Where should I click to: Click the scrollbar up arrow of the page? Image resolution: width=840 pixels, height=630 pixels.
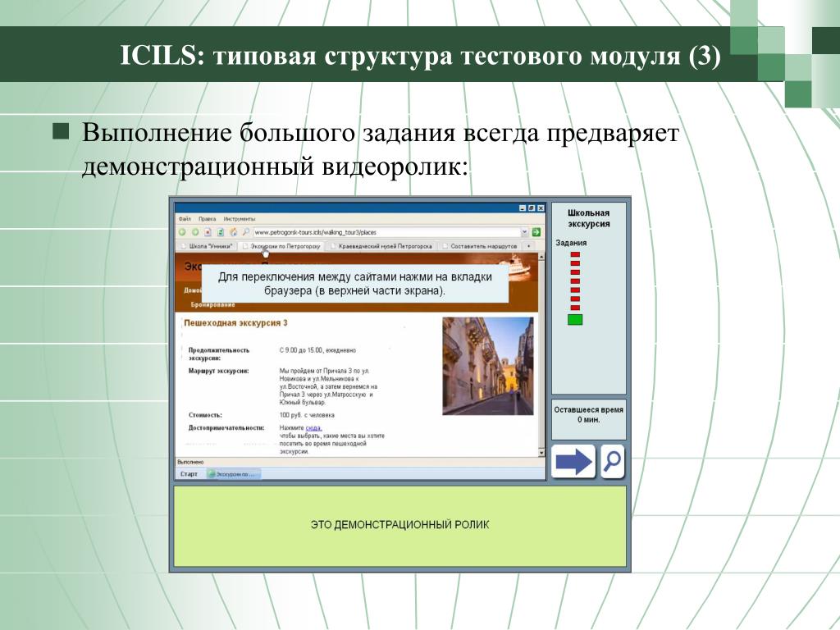coord(541,257)
